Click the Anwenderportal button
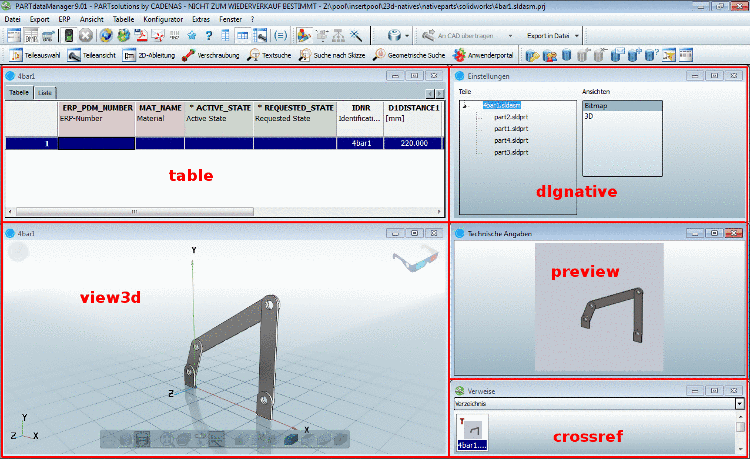Viewport: 750px width, 459px height. tap(483, 55)
